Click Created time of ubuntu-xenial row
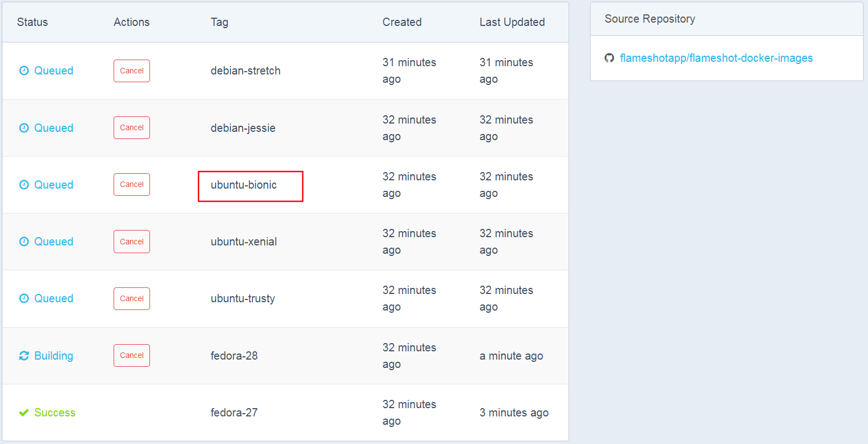This screenshot has height=444, width=868. tap(409, 242)
